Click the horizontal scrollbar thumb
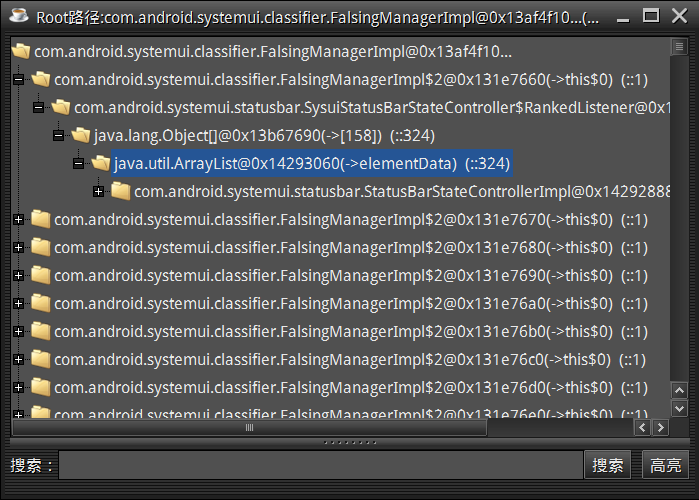This screenshot has height=500, width=699. tap(250, 428)
